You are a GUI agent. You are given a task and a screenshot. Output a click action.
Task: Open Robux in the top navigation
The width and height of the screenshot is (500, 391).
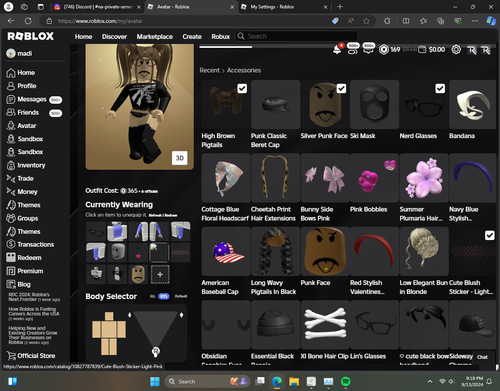pyautogui.click(x=221, y=37)
